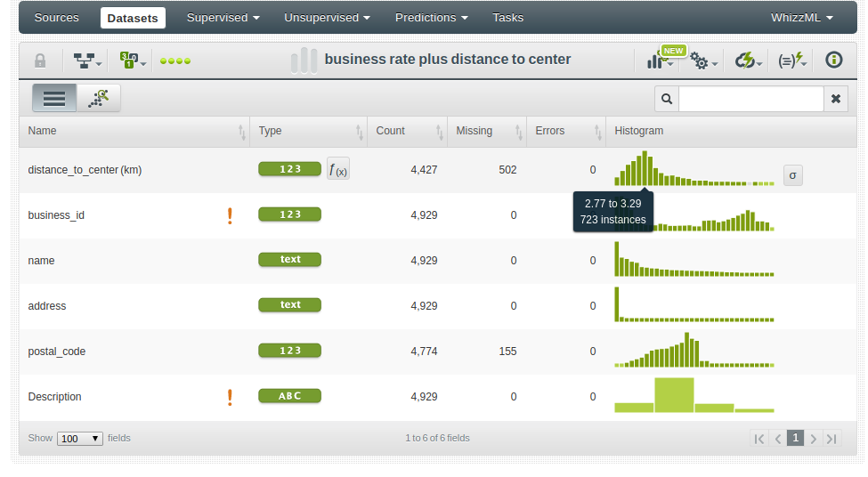Click the f(x) formula icon for distance_to_center
This screenshot has height=477, width=868.
tap(338, 169)
